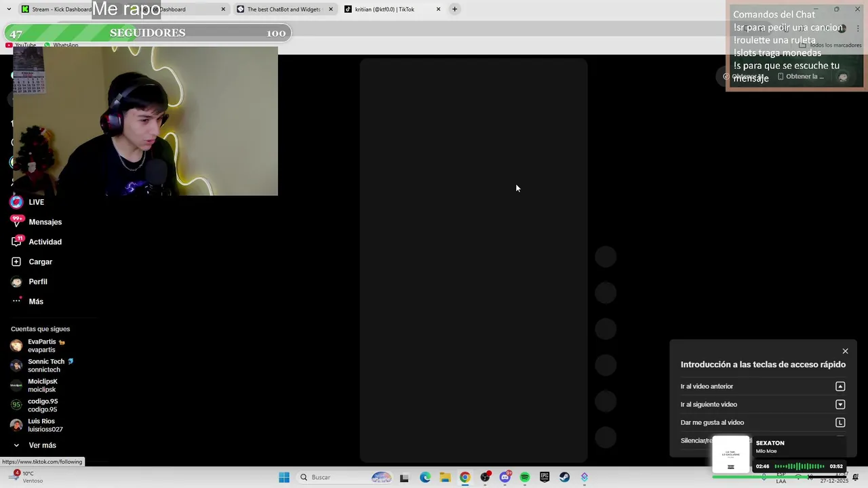Click the down arrow key icon for next video
Screen dimensions: 868x488
pos(840,405)
